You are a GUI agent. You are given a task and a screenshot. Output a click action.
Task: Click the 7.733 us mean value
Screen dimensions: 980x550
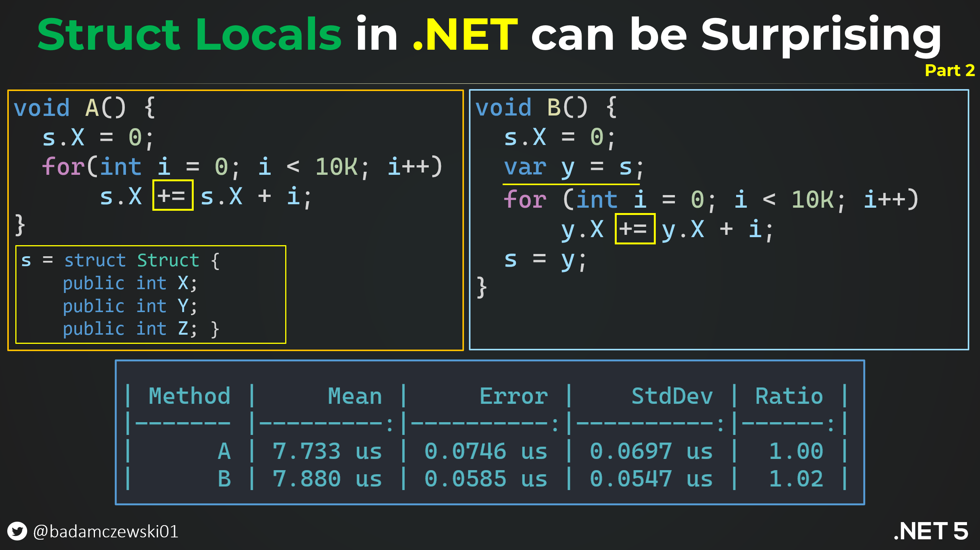click(327, 451)
